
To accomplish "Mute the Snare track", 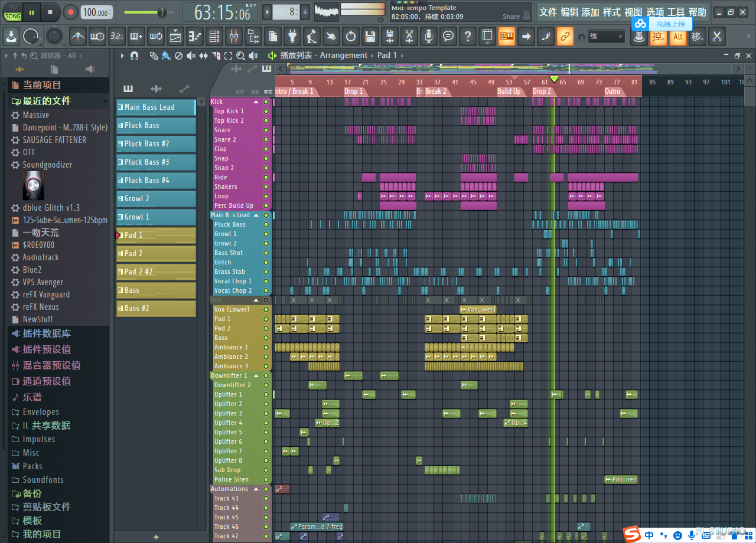I will point(266,130).
